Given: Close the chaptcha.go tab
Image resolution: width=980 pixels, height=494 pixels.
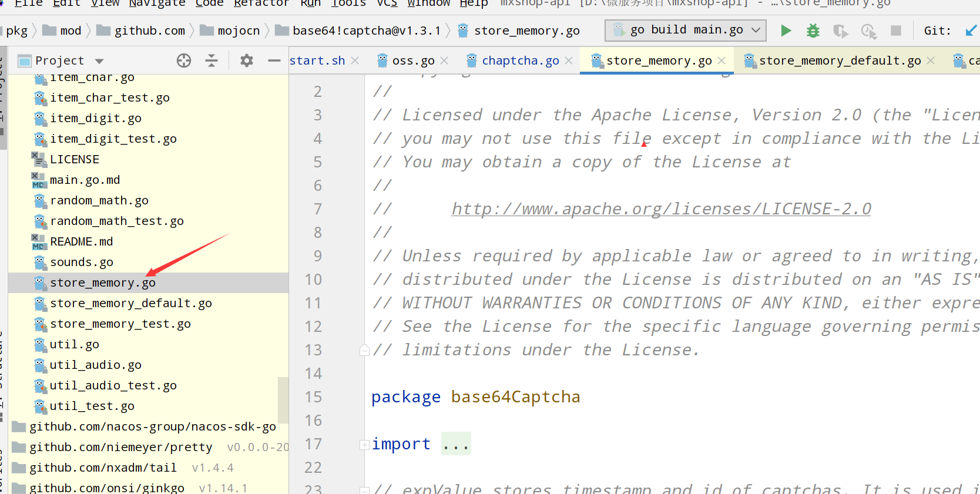Looking at the screenshot, I should point(569,61).
